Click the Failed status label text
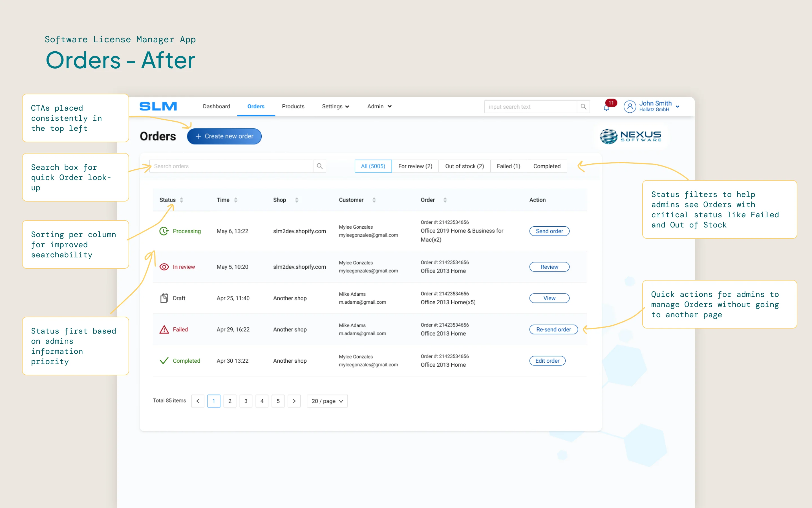 (x=180, y=329)
